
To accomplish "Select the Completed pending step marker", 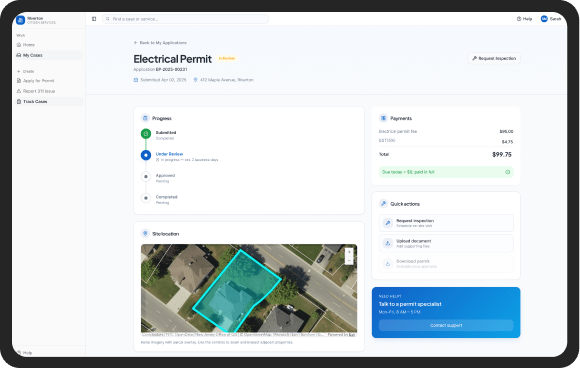I will point(146,198).
